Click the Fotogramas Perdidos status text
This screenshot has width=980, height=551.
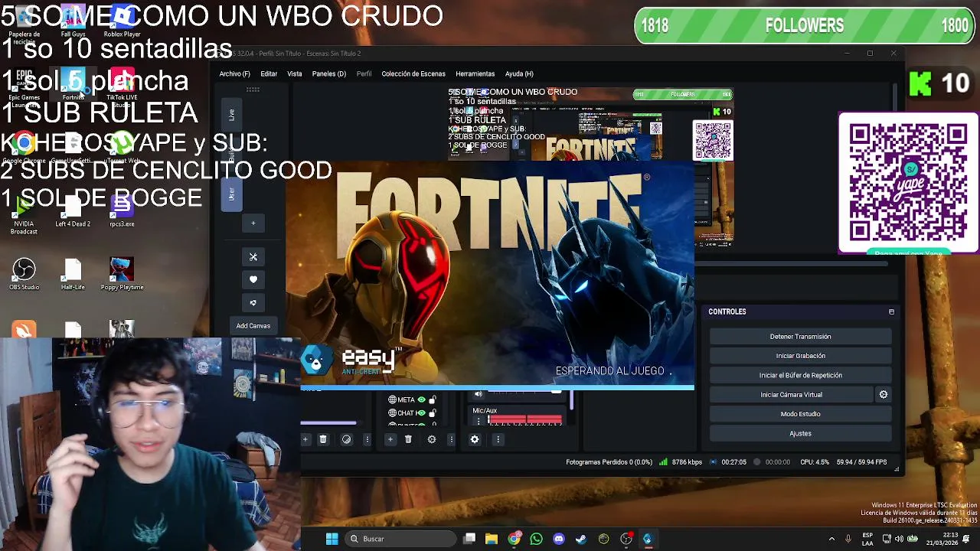coord(609,462)
